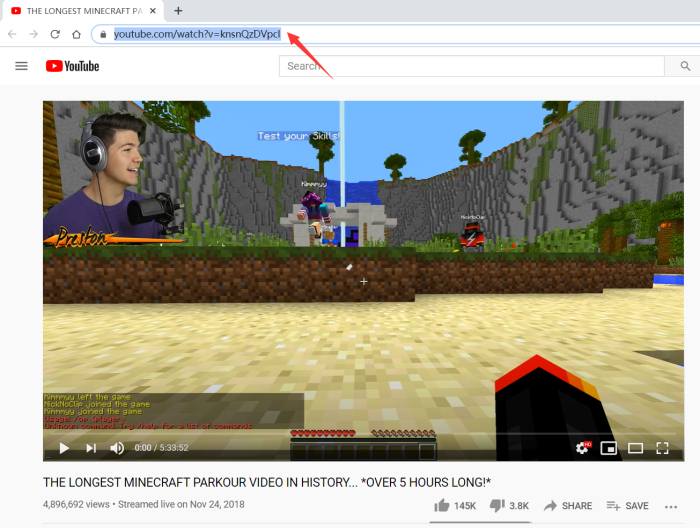
Task: Reload the page with refresh icon
Action: (x=55, y=34)
